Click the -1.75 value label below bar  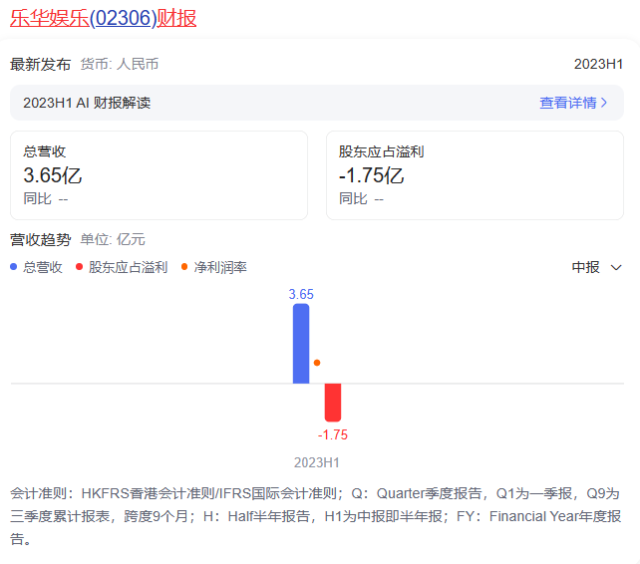[333, 435]
